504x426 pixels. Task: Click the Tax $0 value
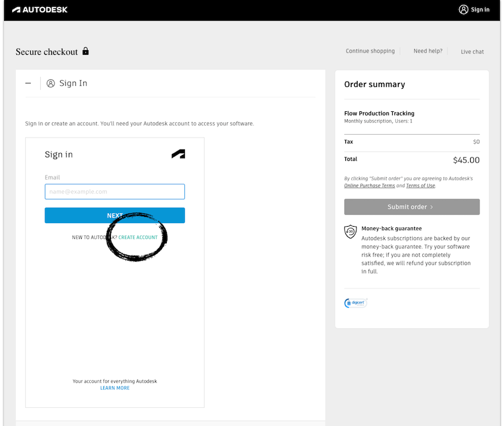click(x=477, y=142)
